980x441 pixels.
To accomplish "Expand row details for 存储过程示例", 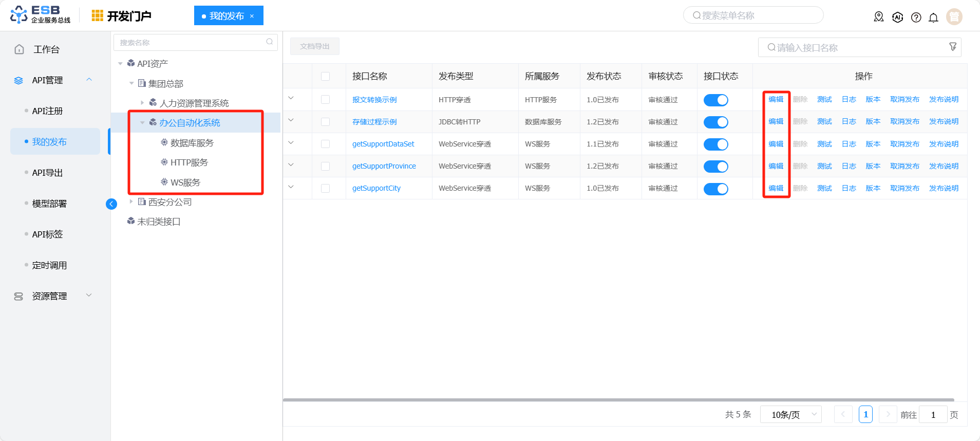I will tap(291, 120).
